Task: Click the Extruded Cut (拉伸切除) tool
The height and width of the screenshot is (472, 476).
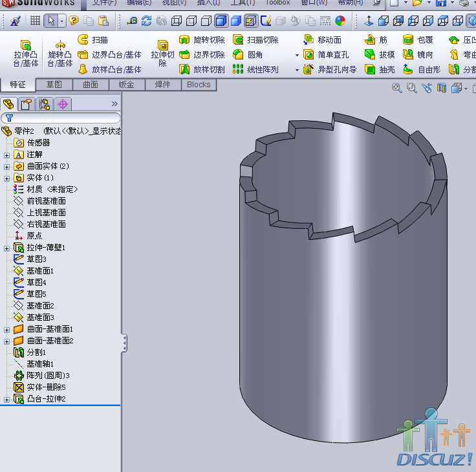Action: pos(162,54)
